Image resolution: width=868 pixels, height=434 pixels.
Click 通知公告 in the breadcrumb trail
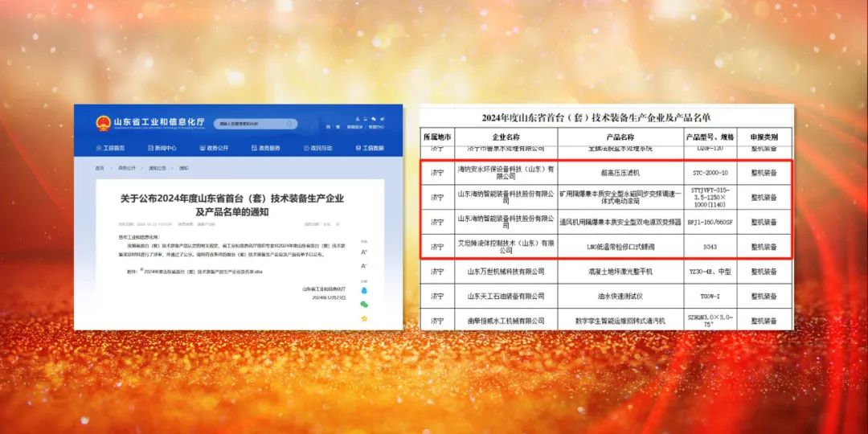(x=158, y=168)
